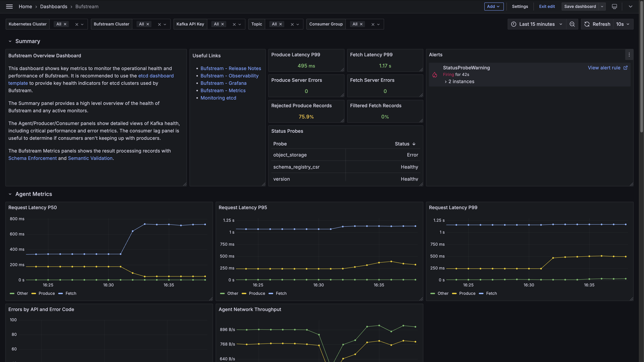The width and height of the screenshot is (644, 362).
Task: Collapse the Summary row
Action: (x=10, y=41)
